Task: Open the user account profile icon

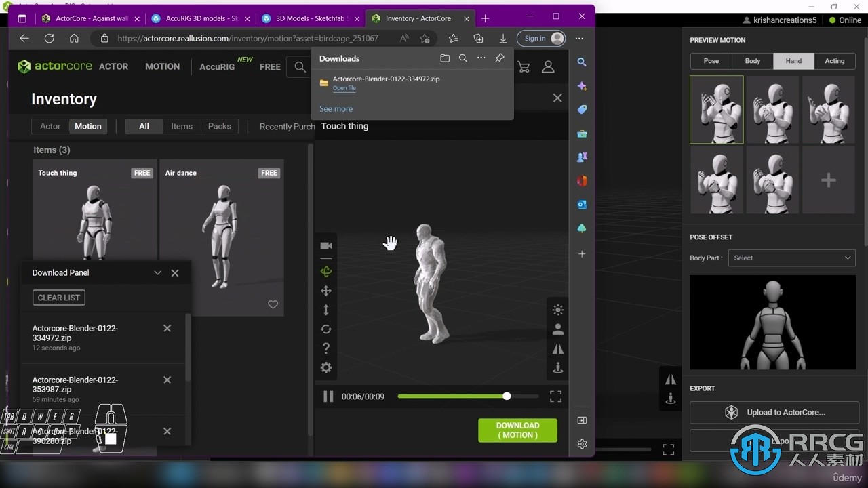Action: click(x=548, y=66)
